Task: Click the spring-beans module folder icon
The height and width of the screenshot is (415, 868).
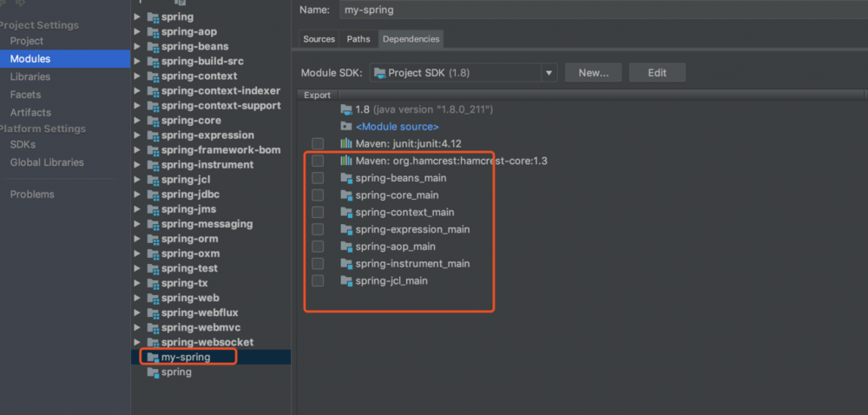Action: click(x=153, y=47)
